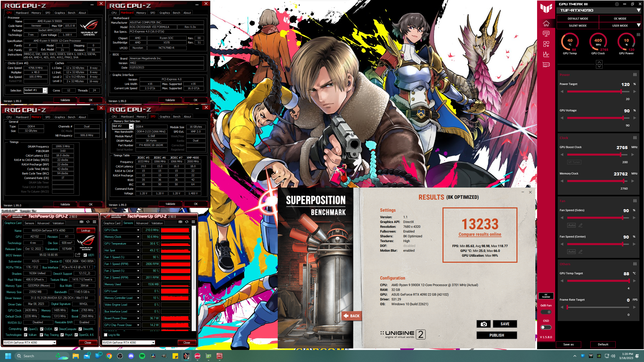Edit the Fan Speed (Sides) curve with pencil icon
The image size is (644, 362).
coord(581,225)
